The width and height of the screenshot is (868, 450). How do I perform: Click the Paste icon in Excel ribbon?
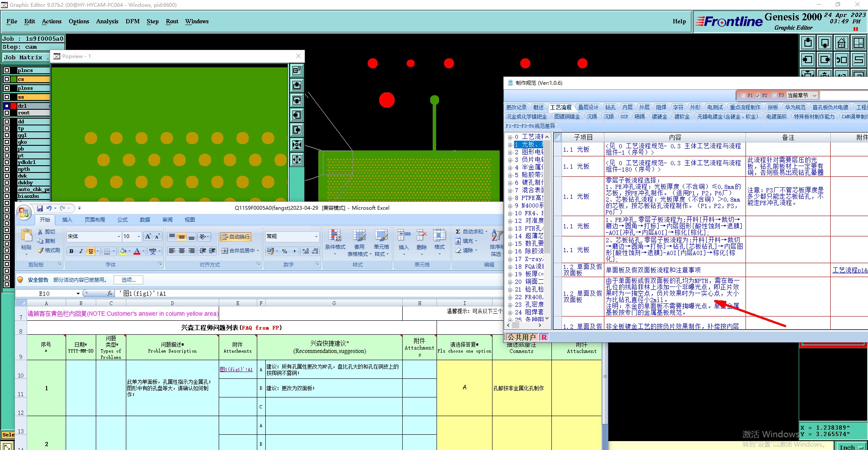pos(26,236)
